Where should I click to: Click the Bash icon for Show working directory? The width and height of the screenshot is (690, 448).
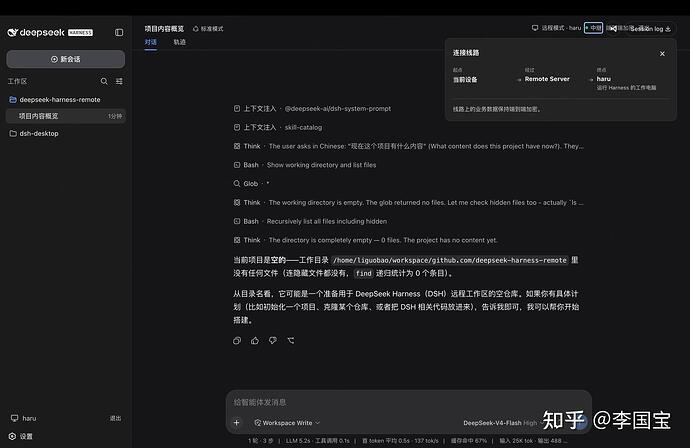tap(237, 165)
